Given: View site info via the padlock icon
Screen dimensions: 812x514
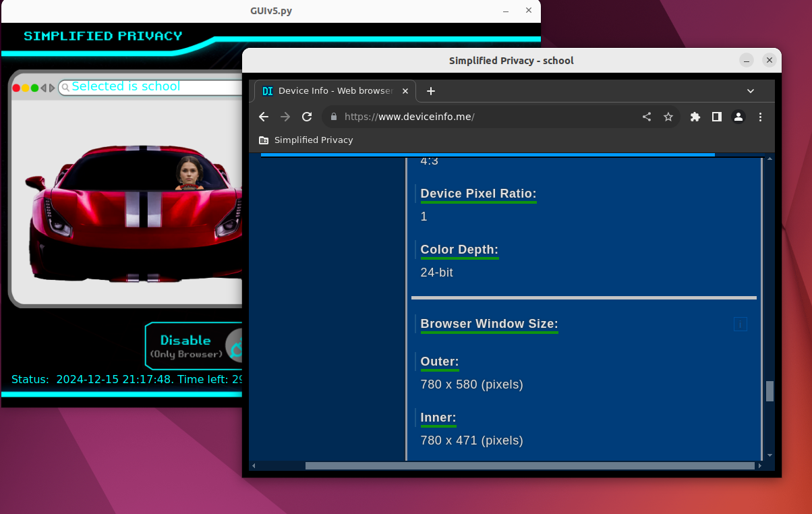Looking at the screenshot, I should point(333,117).
